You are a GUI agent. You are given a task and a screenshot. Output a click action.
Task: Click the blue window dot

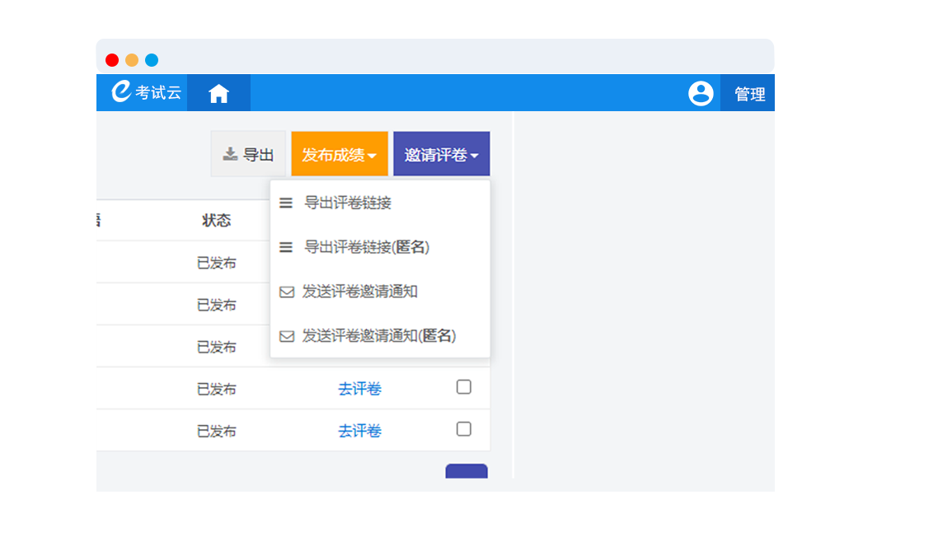click(x=152, y=60)
